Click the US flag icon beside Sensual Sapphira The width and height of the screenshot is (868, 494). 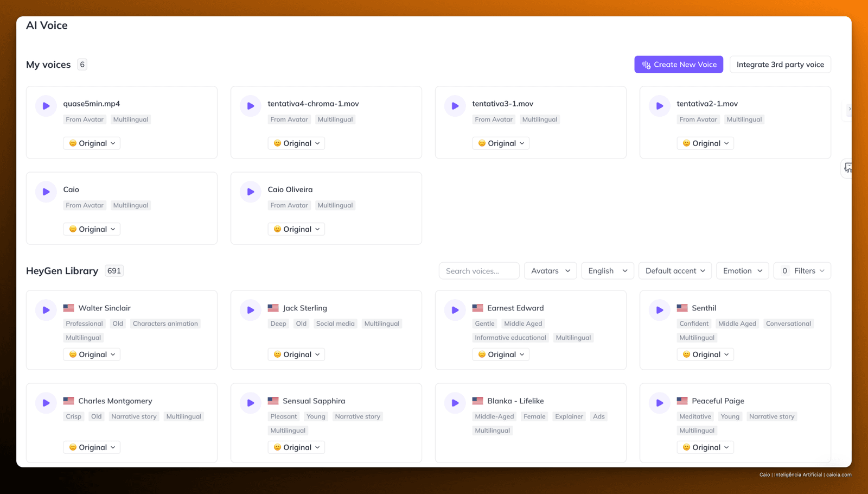[273, 401]
